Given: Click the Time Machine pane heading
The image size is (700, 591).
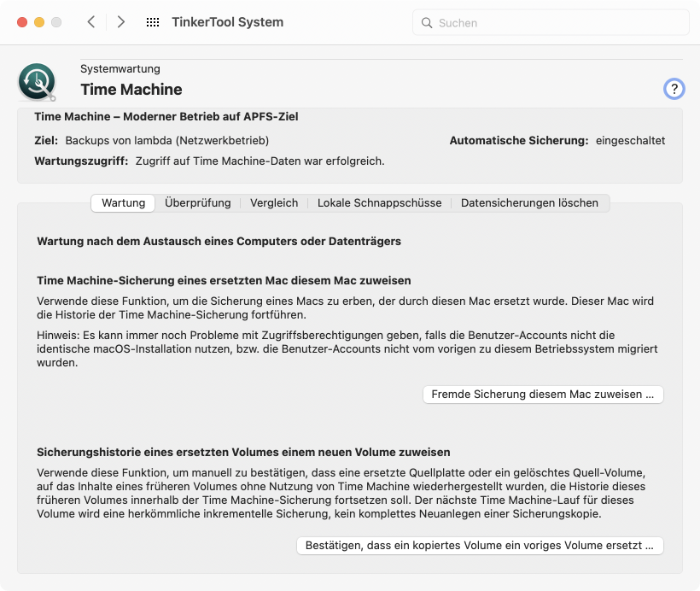Looking at the screenshot, I should [131, 90].
